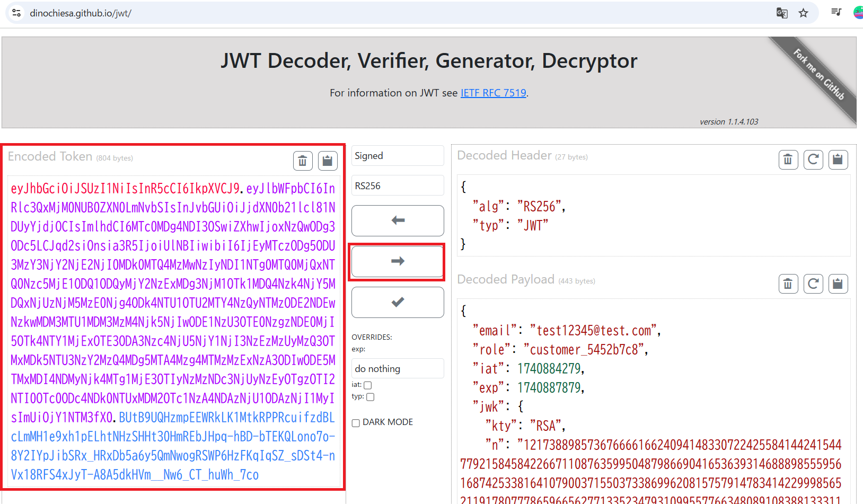Expand the exp 'do nothing' dropdown

(x=398, y=369)
